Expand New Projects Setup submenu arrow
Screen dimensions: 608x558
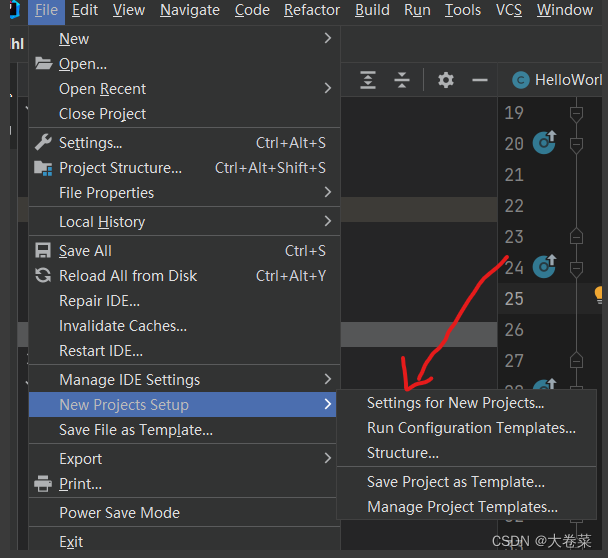coord(328,404)
